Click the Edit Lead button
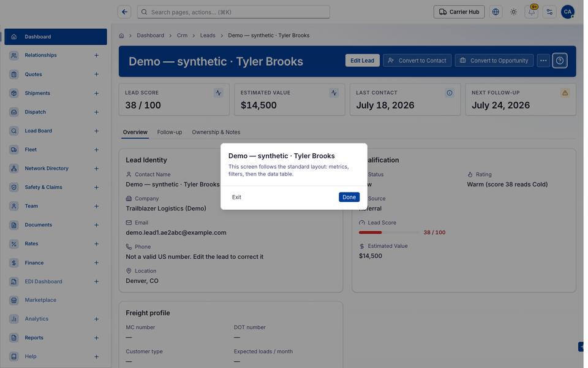The height and width of the screenshot is (368, 588). pos(362,61)
